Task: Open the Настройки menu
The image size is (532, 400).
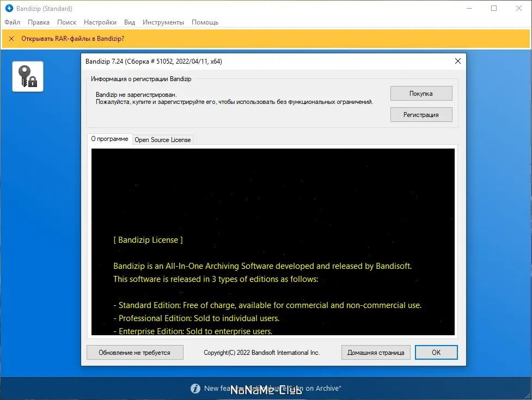Action: coord(100,22)
